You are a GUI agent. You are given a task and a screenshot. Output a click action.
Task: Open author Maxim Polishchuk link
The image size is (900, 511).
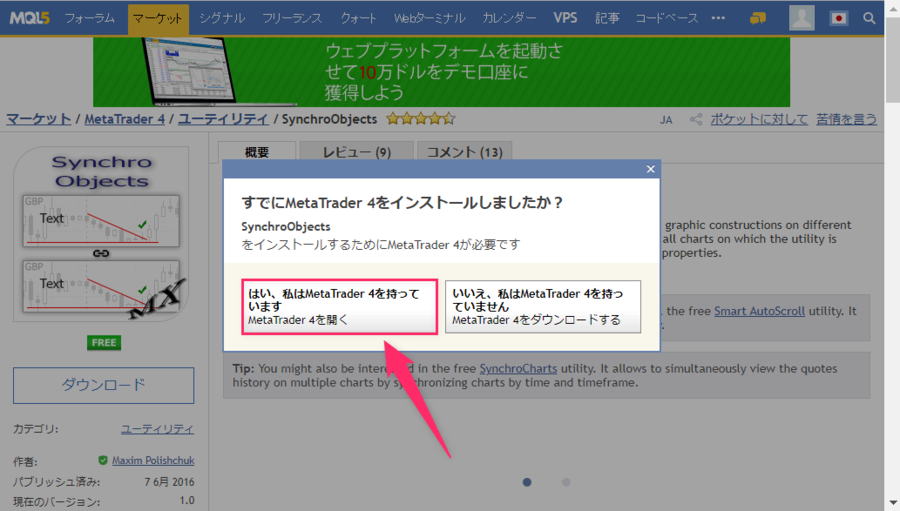point(153,460)
